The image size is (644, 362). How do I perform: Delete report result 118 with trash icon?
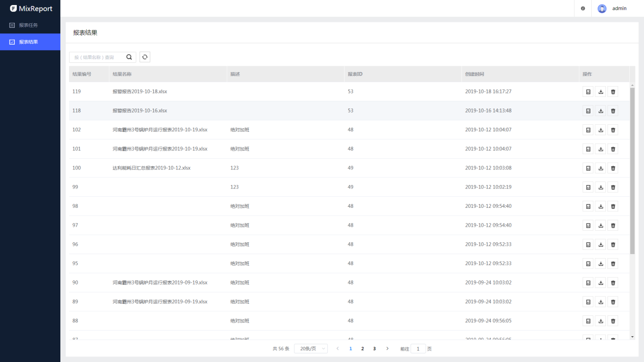pos(613,111)
